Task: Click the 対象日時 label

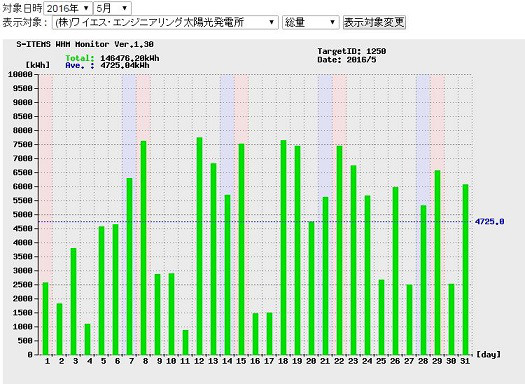Action: tap(22, 8)
